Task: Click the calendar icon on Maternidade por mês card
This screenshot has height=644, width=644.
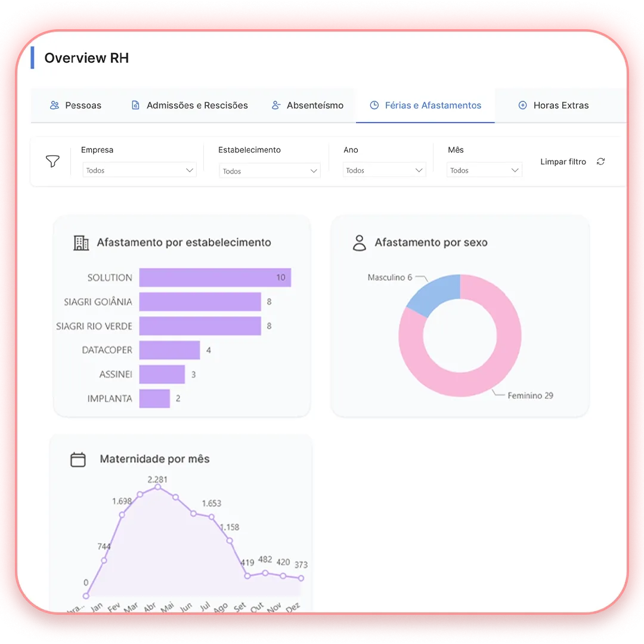Action: point(78,459)
